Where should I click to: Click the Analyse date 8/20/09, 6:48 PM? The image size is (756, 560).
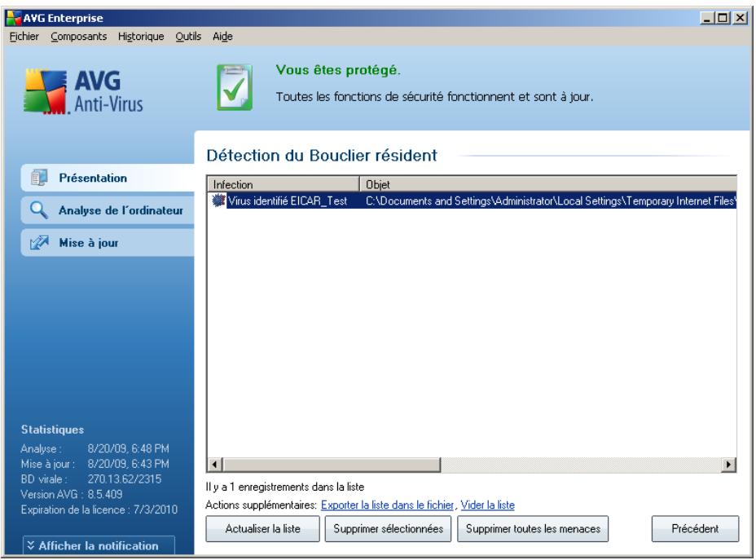point(128,448)
